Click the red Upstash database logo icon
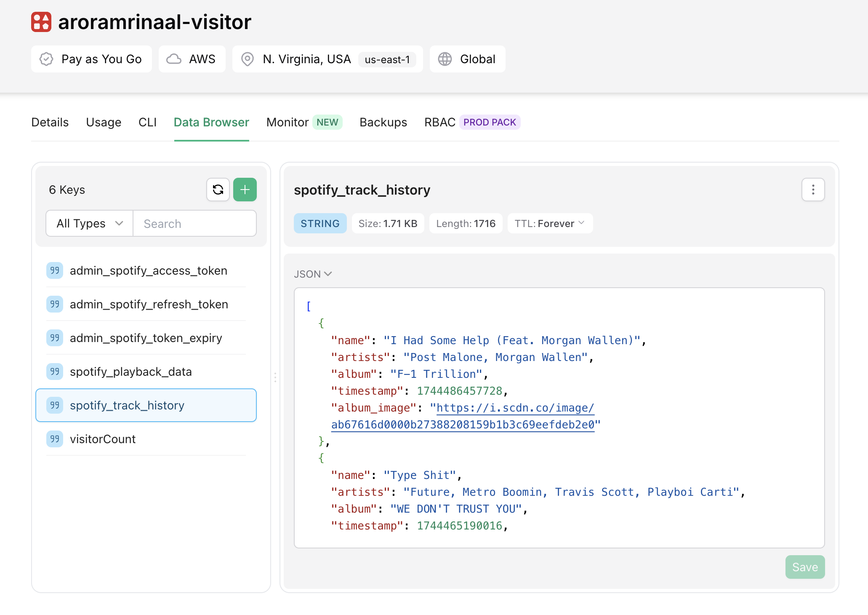868x615 pixels. point(41,22)
